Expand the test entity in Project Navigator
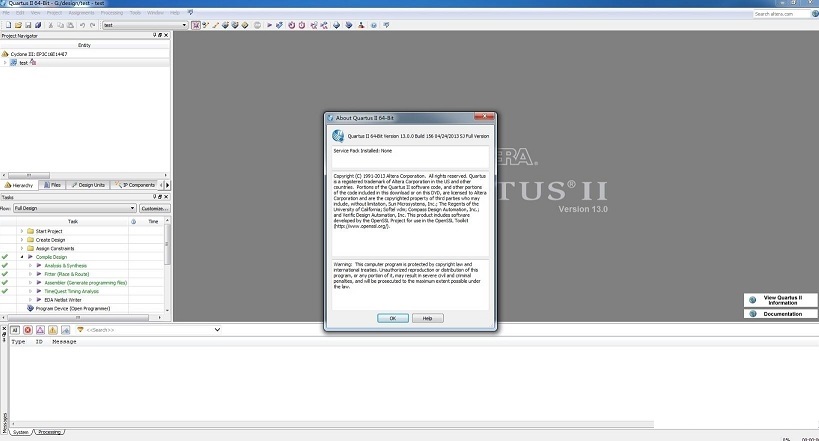Image resolution: width=819 pixels, height=441 pixels. click(5, 63)
